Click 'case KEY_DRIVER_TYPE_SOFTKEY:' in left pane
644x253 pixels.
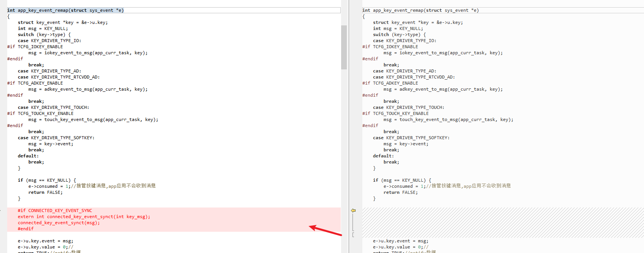click(56, 138)
